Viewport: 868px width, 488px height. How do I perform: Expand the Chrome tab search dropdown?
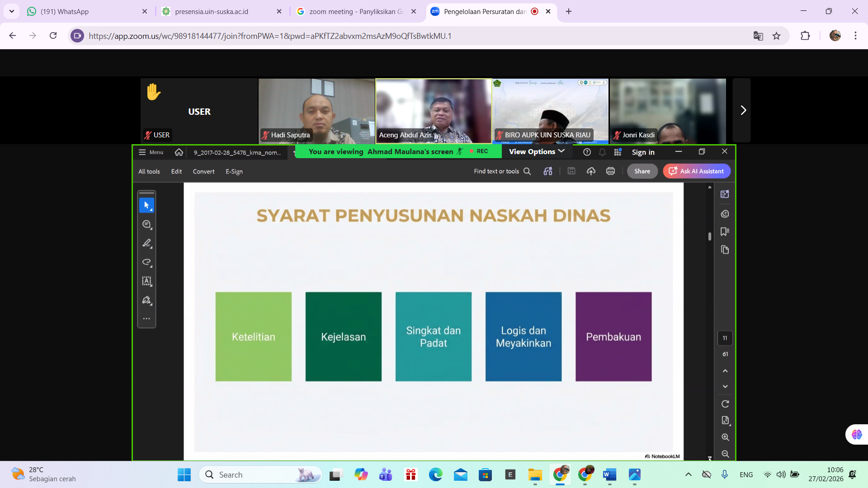[x=11, y=11]
